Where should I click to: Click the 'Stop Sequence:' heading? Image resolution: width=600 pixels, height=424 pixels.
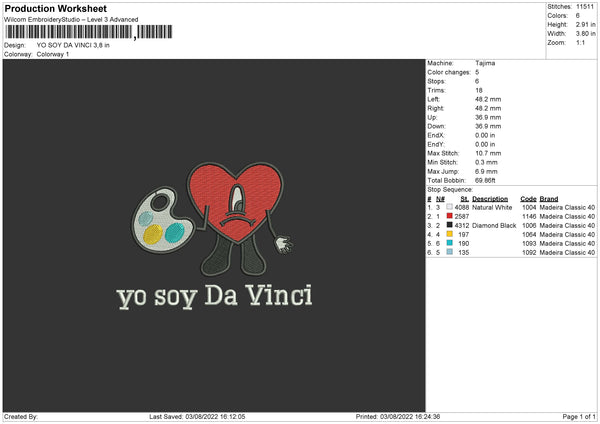[450, 190]
